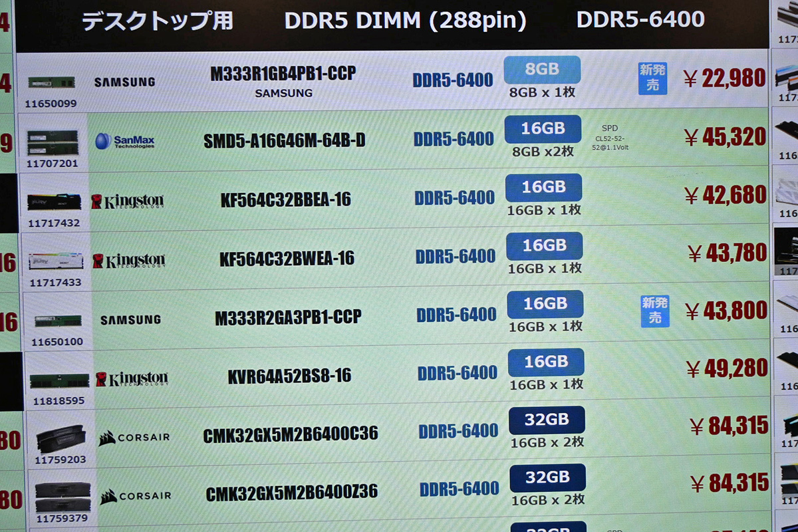Click the gray 8GB capacity badge on the Samsung row
This screenshot has width=798, height=532.
pyautogui.click(x=542, y=70)
